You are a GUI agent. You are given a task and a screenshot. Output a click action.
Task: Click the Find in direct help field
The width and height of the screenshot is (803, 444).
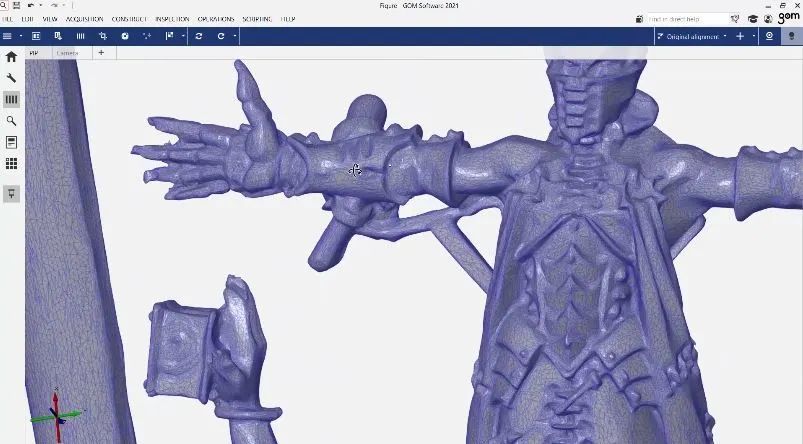click(x=686, y=19)
